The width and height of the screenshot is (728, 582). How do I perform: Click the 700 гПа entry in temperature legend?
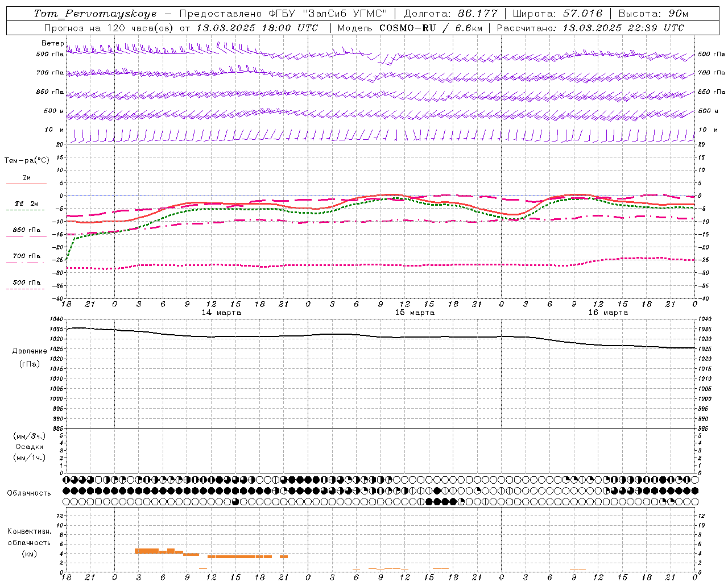pyautogui.click(x=26, y=256)
